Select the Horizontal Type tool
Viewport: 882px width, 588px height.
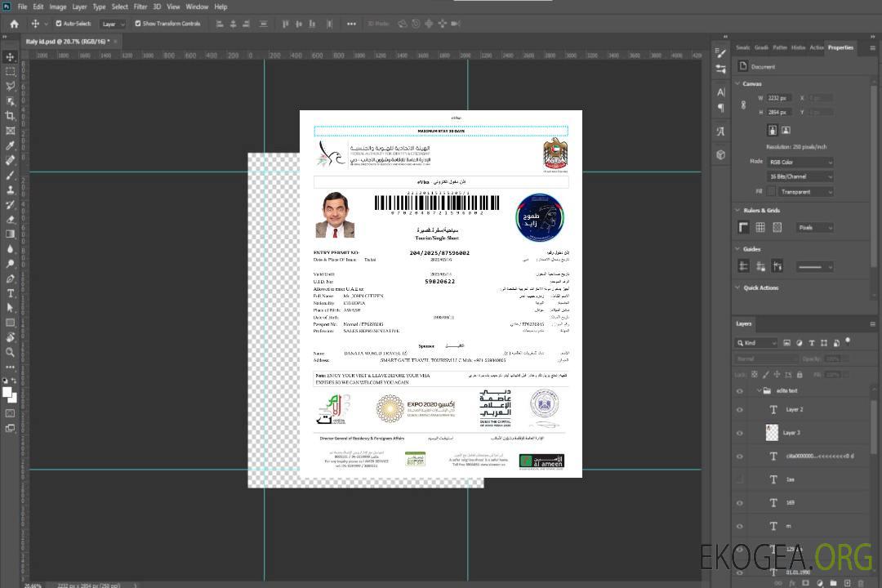pyautogui.click(x=10, y=293)
